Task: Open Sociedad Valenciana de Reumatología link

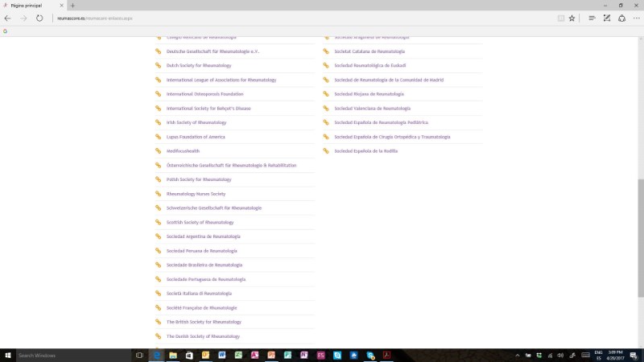Action: click(x=372, y=109)
